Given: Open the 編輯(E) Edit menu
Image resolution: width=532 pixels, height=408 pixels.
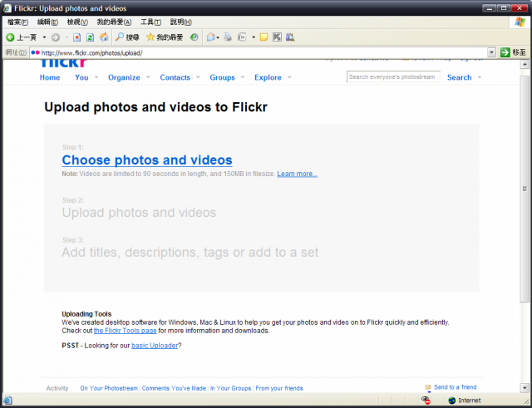Looking at the screenshot, I should 47,22.
